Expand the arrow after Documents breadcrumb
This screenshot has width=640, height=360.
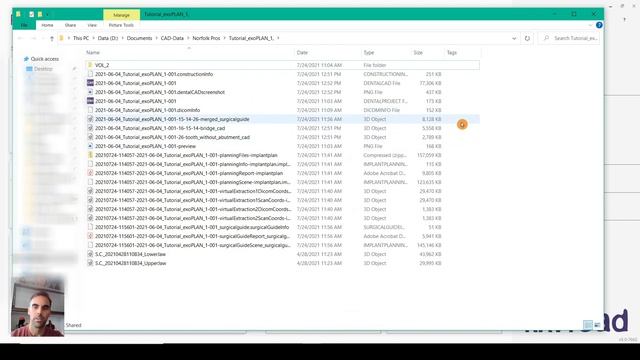156,38
